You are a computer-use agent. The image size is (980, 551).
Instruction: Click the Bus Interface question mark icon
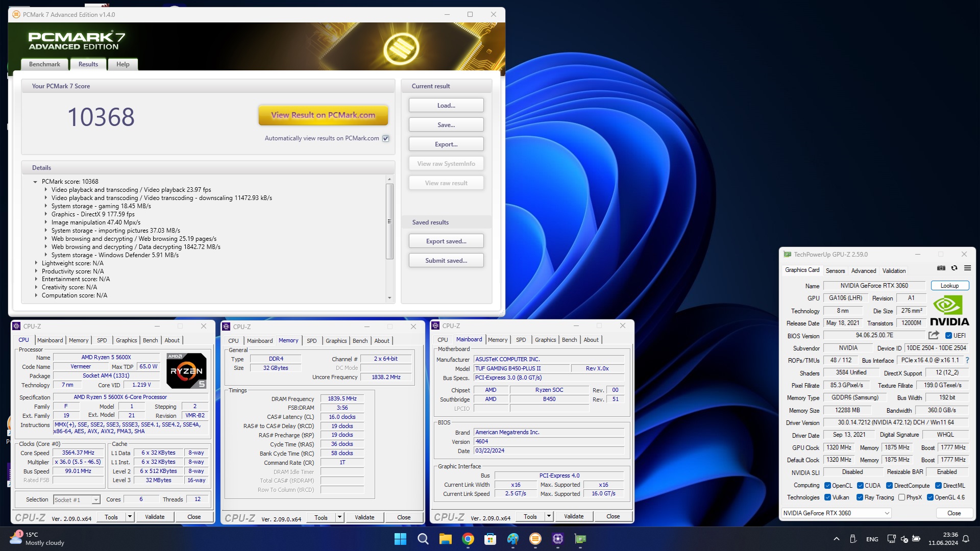967,360
